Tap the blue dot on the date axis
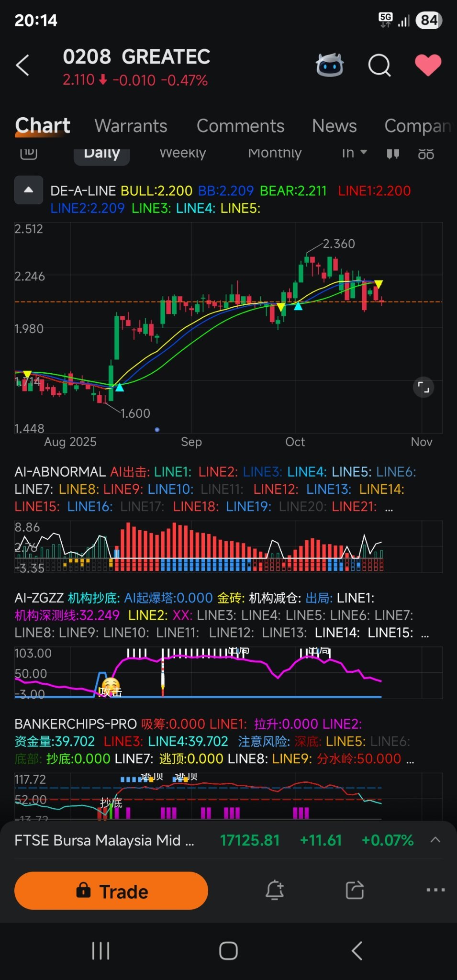 157,430
